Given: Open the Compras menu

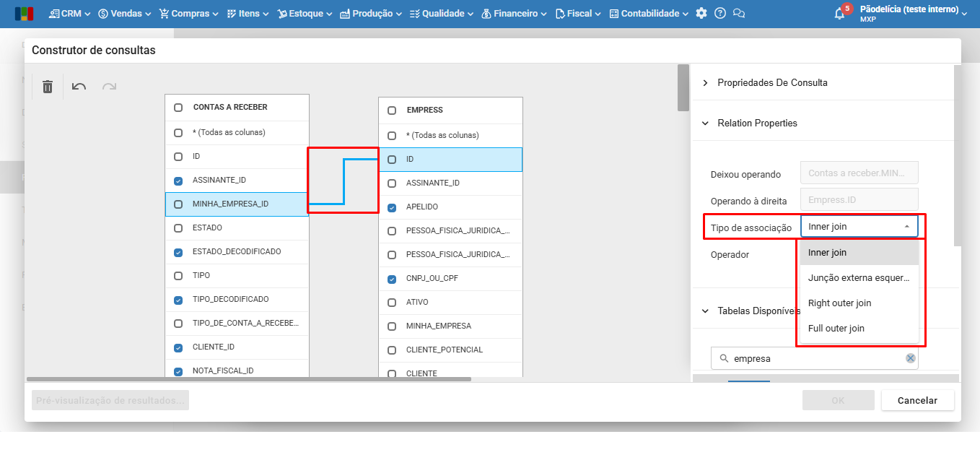Looking at the screenshot, I should [x=189, y=13].
